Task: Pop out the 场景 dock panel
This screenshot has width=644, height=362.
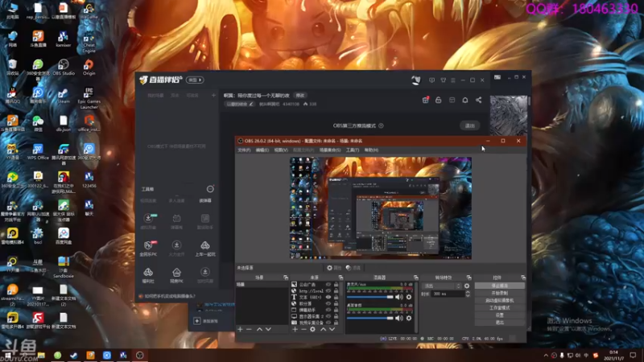Action: coord(286,278)
